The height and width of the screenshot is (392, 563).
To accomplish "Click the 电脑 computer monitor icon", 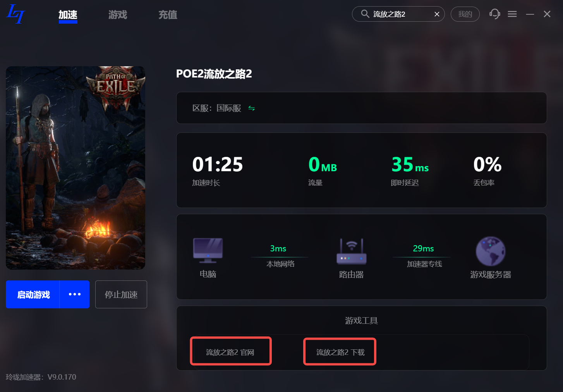I will 208,251.
